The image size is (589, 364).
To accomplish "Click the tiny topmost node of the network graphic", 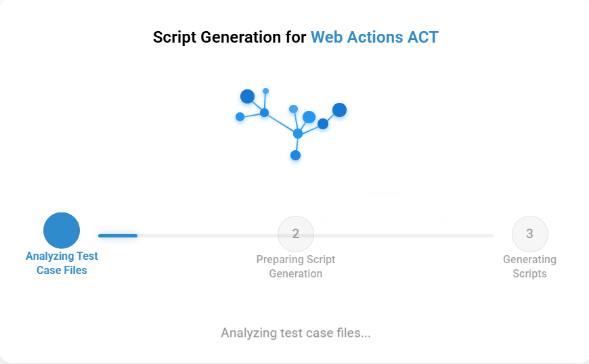I will pos(265,91).
